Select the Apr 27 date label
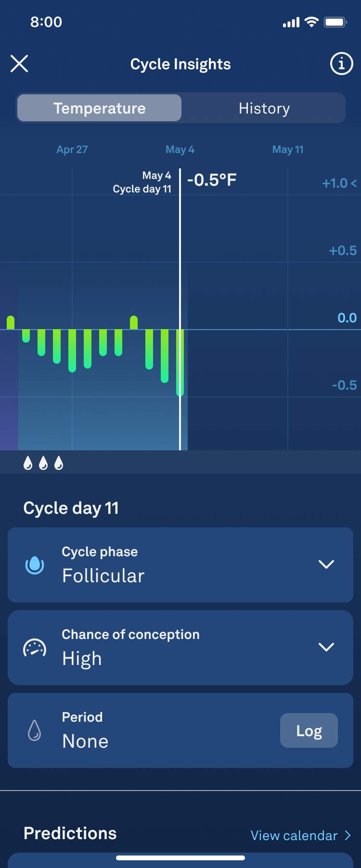Image resolution: width=361 pixels, height=868 pixels. coord(72,150)
